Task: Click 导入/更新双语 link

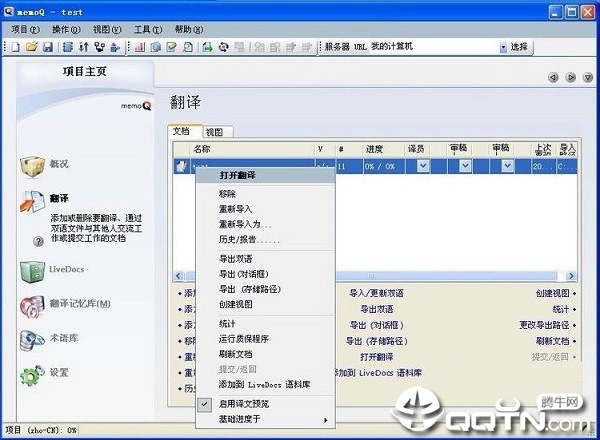Action: (x=377, y=293)
